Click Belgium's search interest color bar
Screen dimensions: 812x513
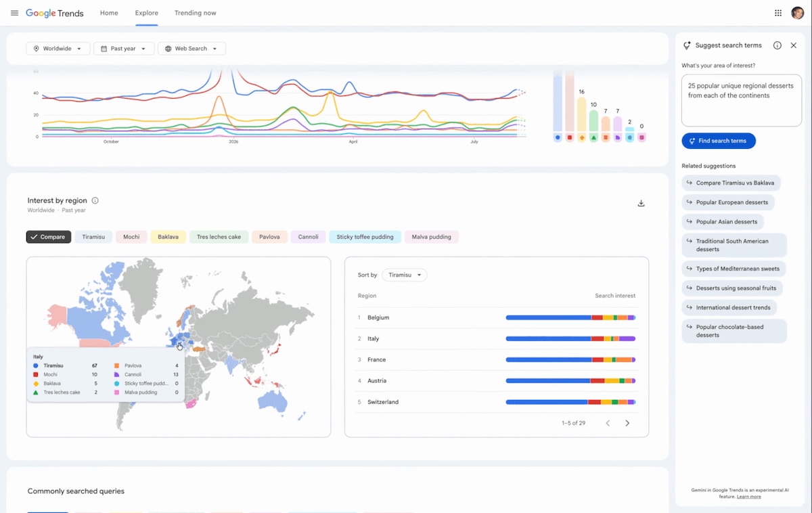[570, 317]
